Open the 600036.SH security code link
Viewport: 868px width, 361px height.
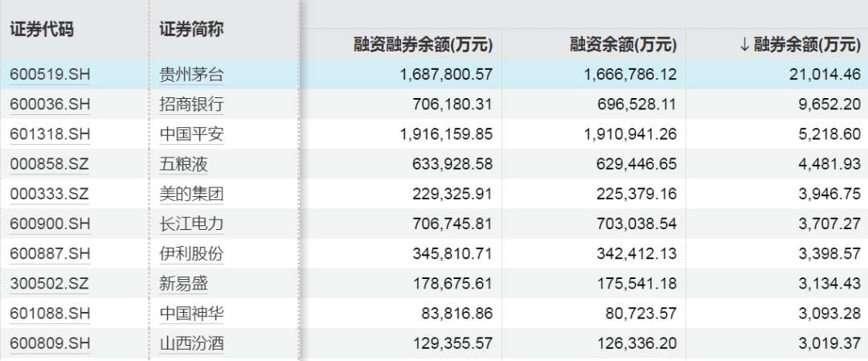[x=50, y=105]
